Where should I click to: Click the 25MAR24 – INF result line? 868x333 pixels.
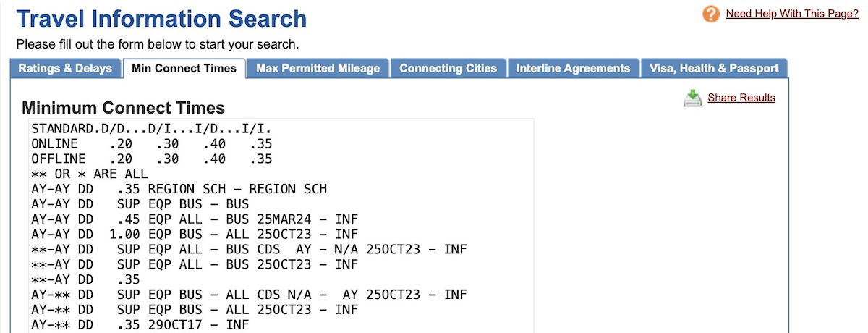[x=195, y=219]
